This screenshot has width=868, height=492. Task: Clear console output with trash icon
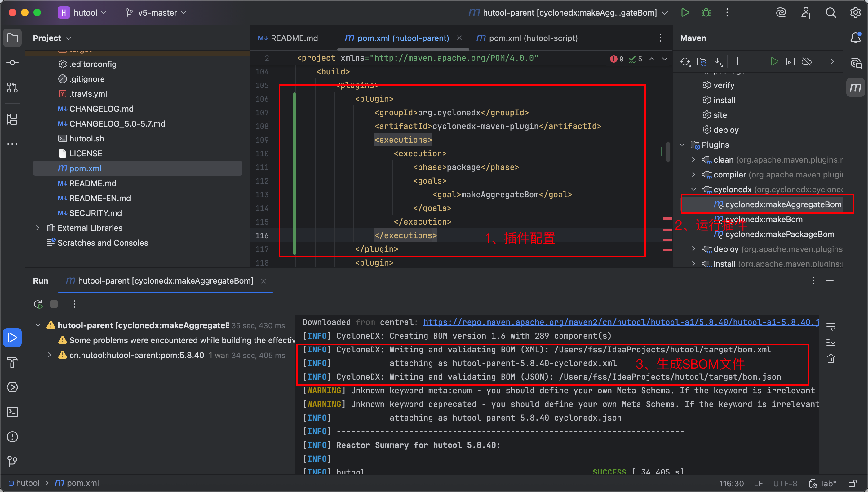pyautogui.click(x=830, y=359)
